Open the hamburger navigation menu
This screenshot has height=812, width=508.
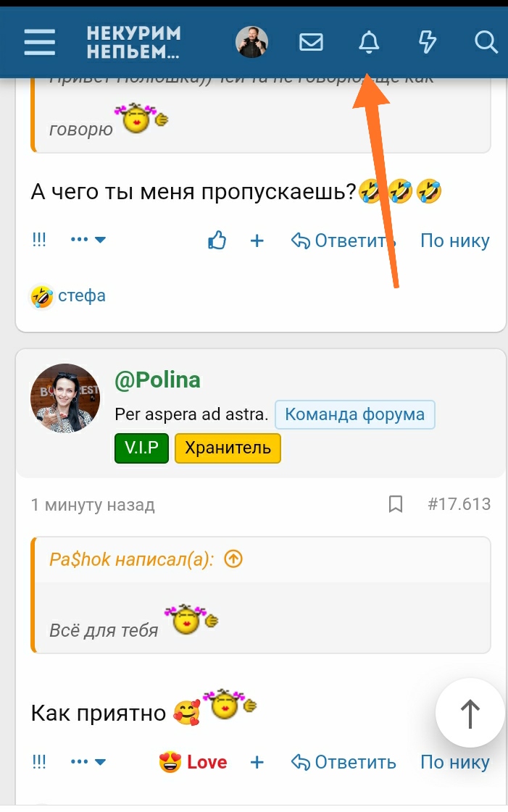pyautogui.click(x=39, y=42)
